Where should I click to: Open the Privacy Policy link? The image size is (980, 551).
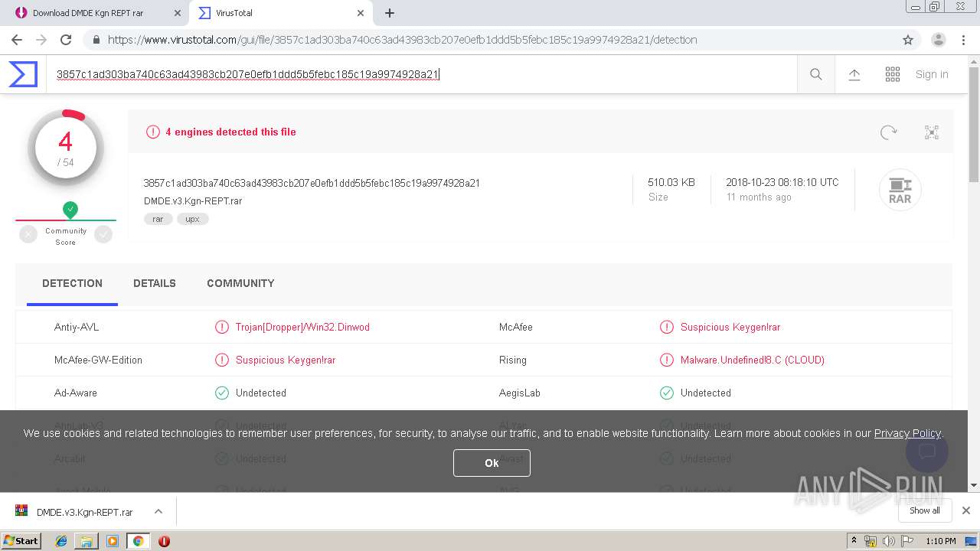click(x=907, y=433)
